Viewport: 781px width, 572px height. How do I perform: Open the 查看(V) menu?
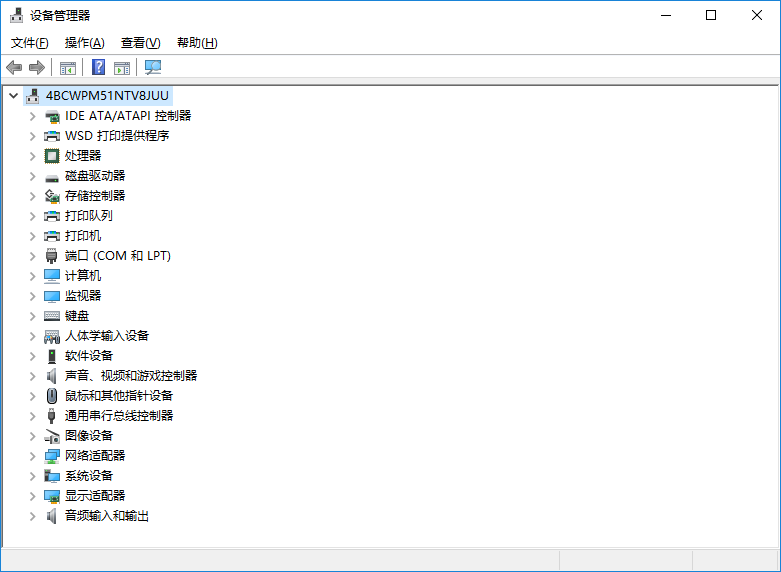[140, 43]
